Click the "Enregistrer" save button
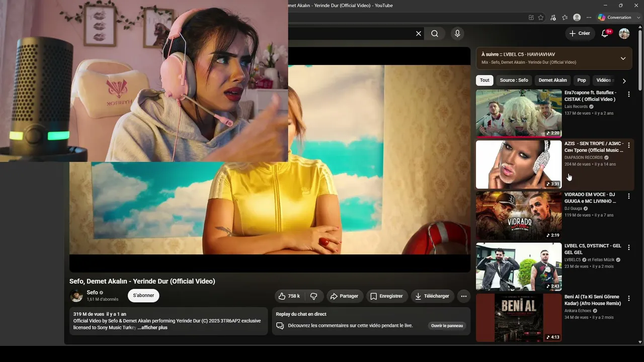This screenshot has height=362, width=644. (386, 296)
